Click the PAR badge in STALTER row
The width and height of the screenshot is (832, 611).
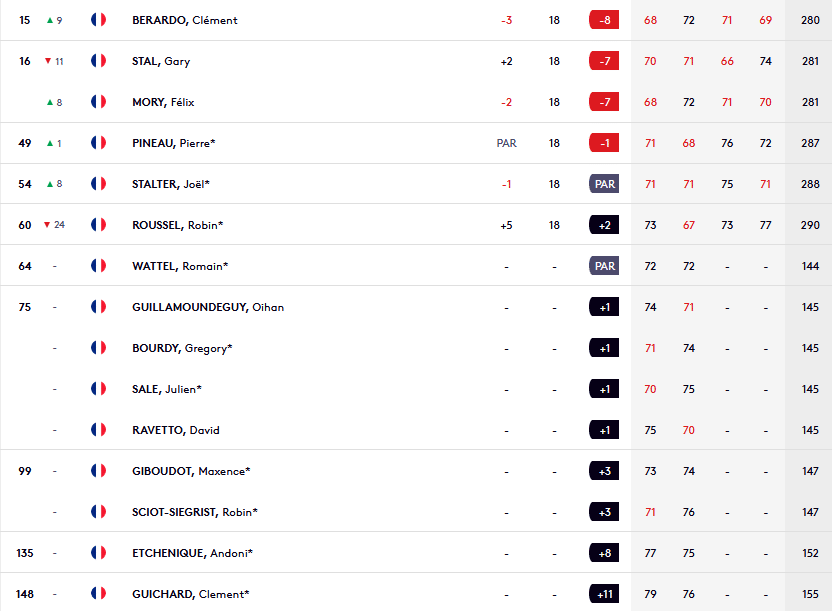click(x=604, y=184)
